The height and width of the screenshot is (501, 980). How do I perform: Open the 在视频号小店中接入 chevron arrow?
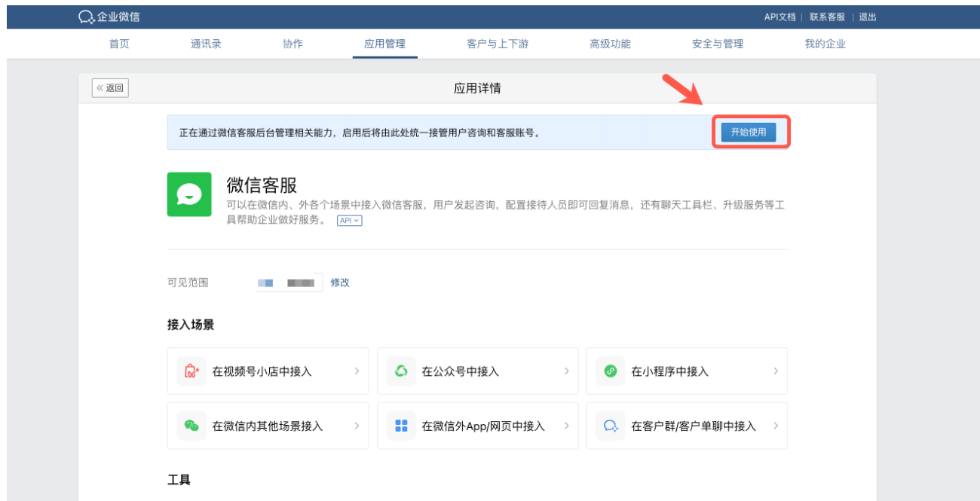[357, 371]
